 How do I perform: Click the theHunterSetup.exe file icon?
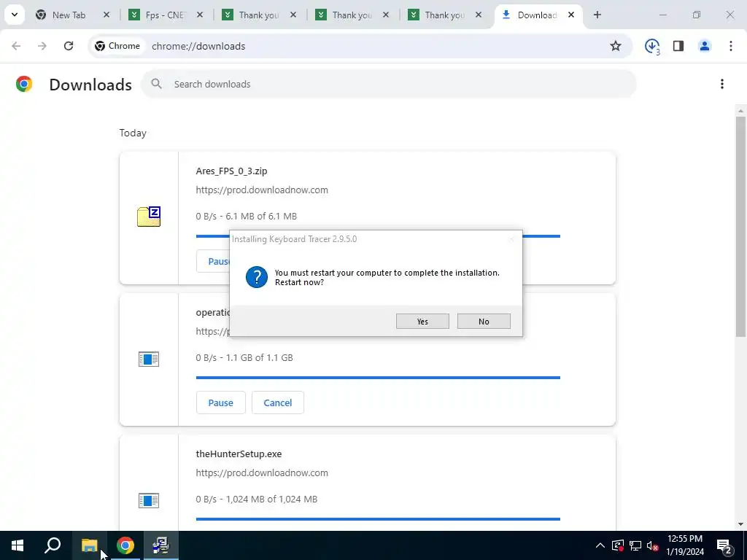click(x=149, y=500)
